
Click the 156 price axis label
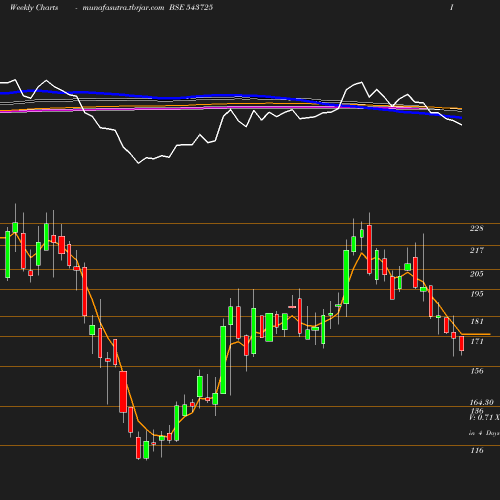tap(477, 371)
